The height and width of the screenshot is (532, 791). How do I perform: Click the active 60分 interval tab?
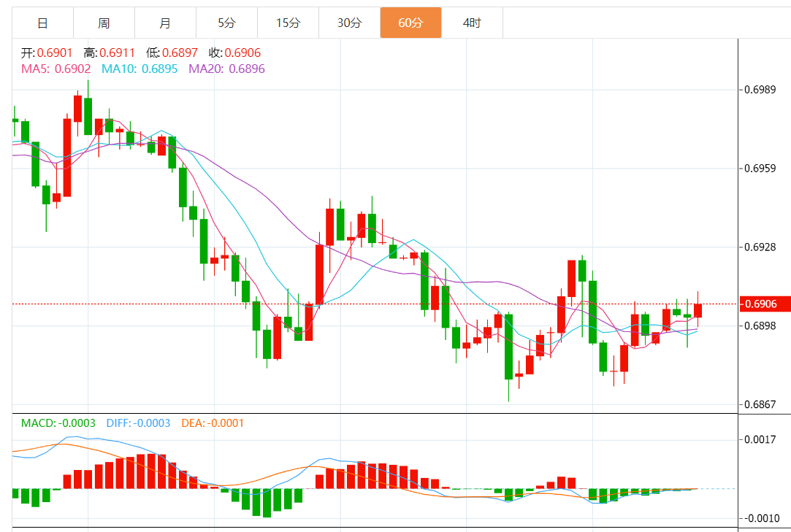410,23
